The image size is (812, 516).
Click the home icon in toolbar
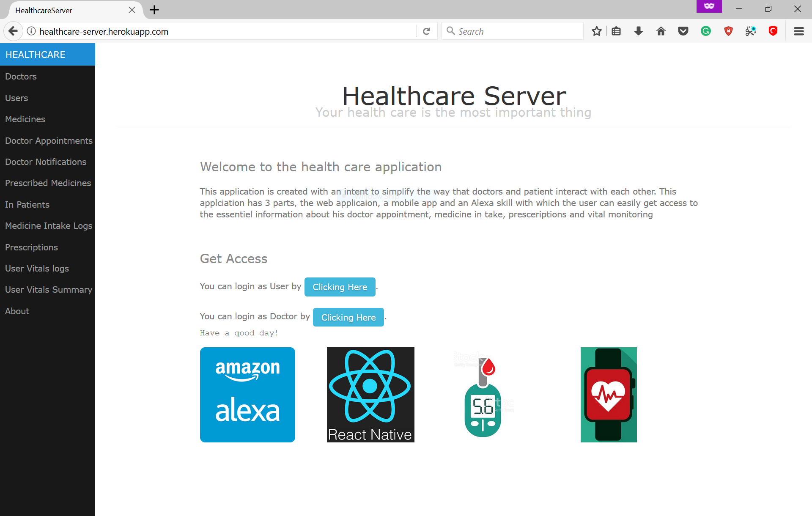click(661, 31)
